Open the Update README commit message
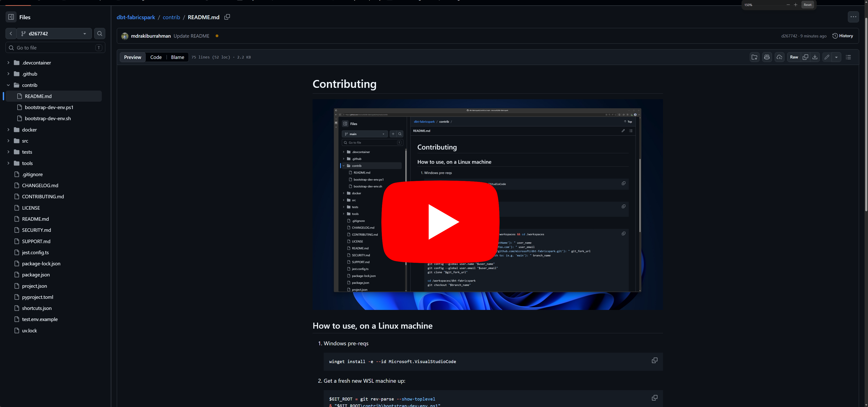The height and width of the screenshot is (407, 868). [x=191, y=36]
